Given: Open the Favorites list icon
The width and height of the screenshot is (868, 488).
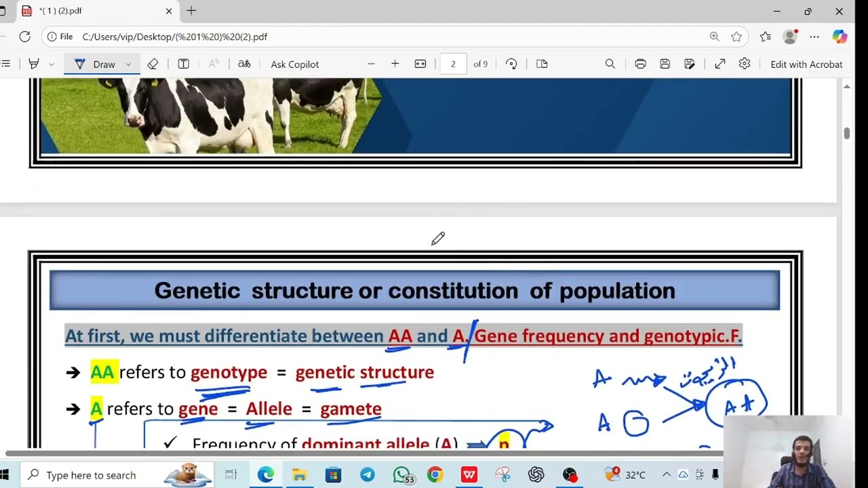Looking at the screenshot, I should (766, 37).
